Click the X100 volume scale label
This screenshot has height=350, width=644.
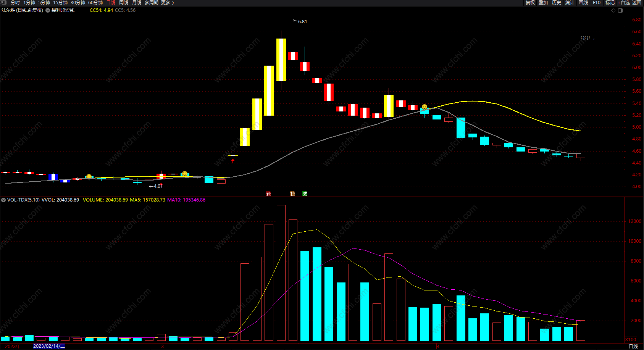click(x=631, y=340)
